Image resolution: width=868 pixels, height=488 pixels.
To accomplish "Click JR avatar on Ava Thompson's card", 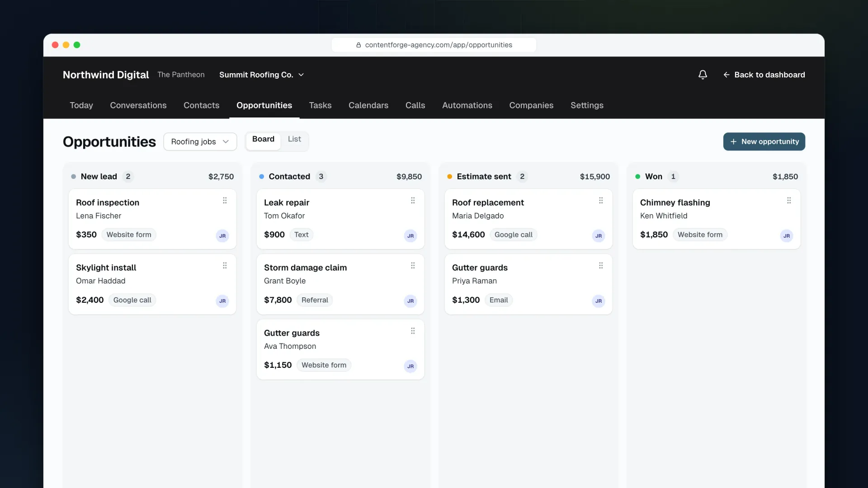I will 410,366.
